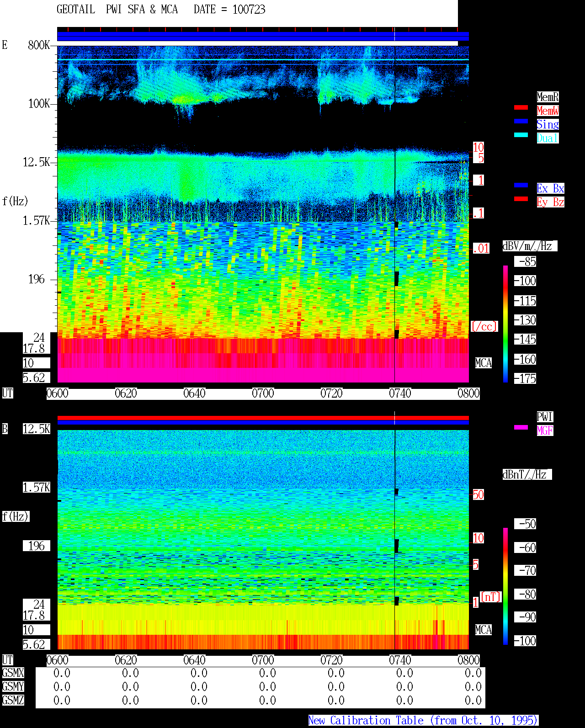Click the GSMX row label

pyautogui.click(x=13, y=673)
